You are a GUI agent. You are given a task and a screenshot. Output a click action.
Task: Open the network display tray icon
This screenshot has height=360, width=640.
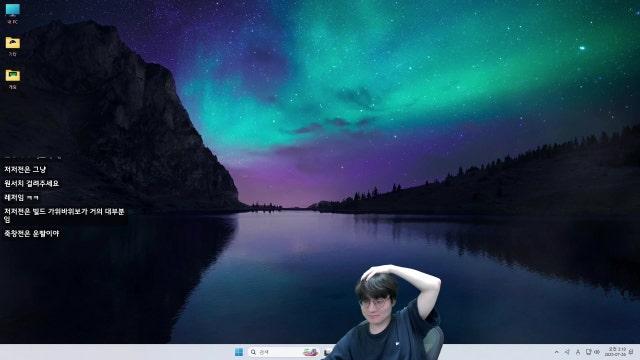[588, 352]
